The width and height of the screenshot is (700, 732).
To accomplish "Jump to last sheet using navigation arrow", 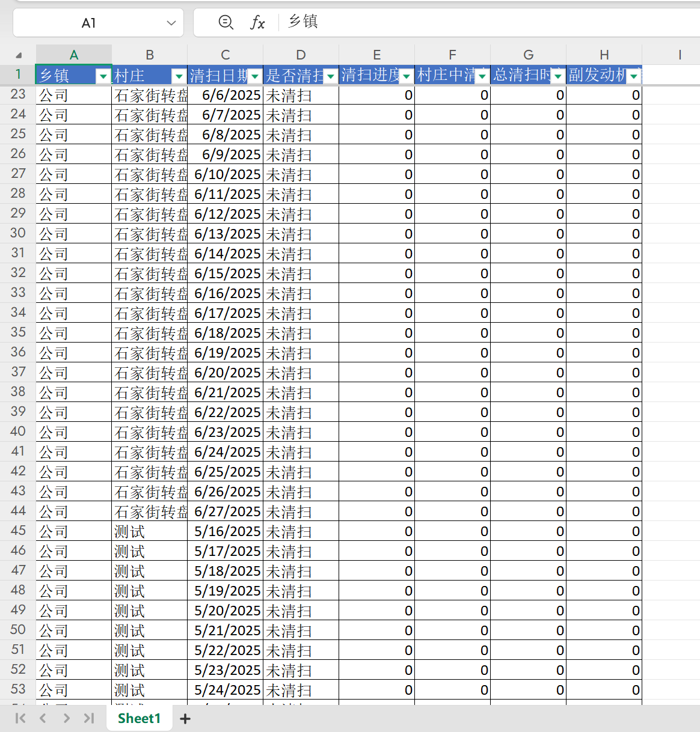I will tap(89, 718).
